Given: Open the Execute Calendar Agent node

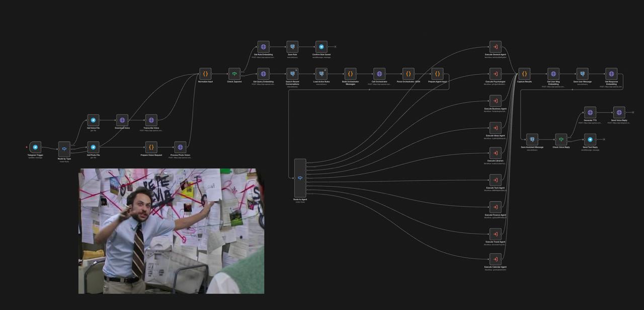Looking at the screenshot, I should (496, 259).
